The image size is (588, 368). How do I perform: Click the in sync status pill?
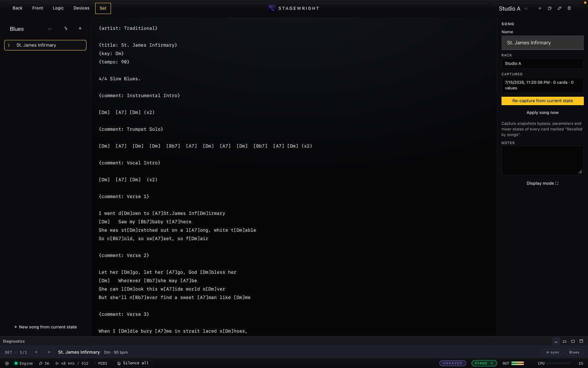[553, 353]
